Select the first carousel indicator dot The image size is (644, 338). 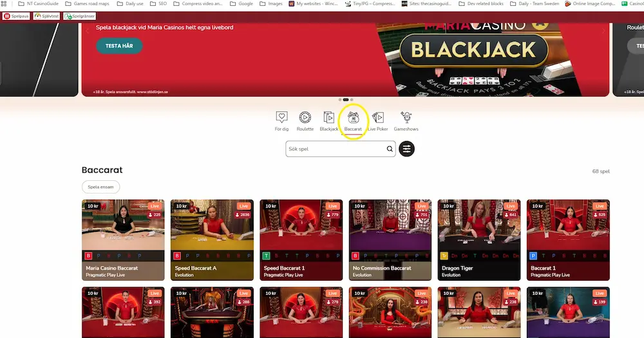(x=339, y=100)
